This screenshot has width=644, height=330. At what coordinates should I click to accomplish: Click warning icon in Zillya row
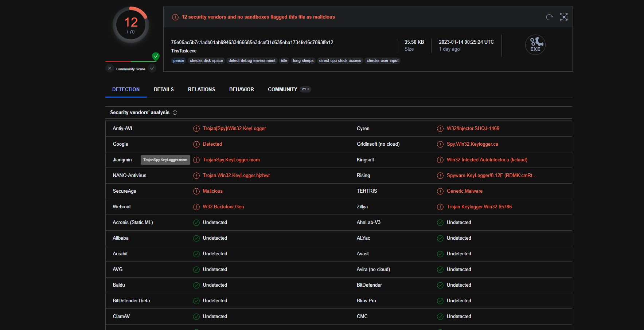[440, 207]
